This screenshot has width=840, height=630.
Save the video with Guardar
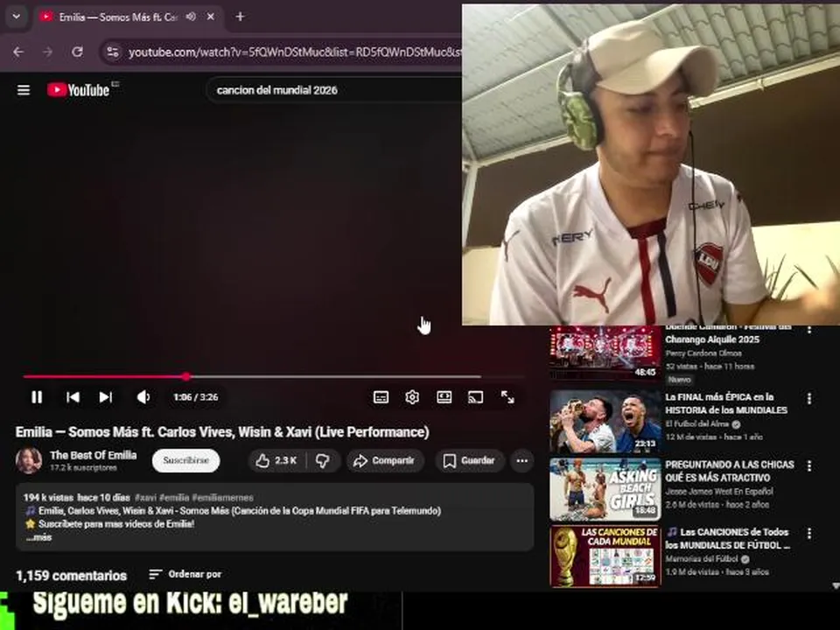[469, 461]
